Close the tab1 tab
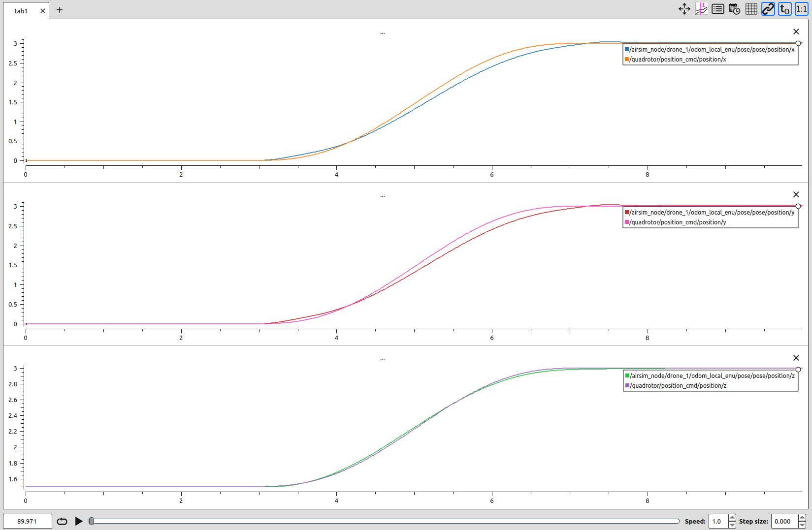Screen dimensions: 812x530 click(43, 11)
